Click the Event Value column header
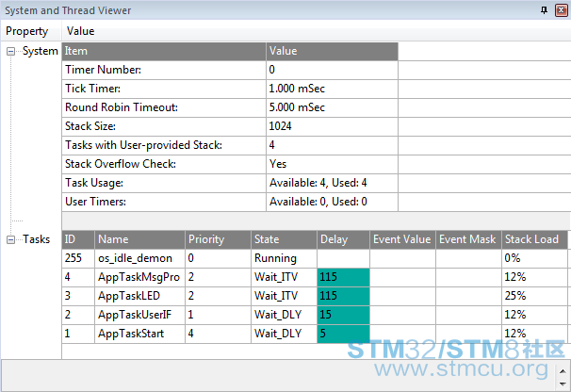Viewport: 571px width, 392px height. coord(402,239)
